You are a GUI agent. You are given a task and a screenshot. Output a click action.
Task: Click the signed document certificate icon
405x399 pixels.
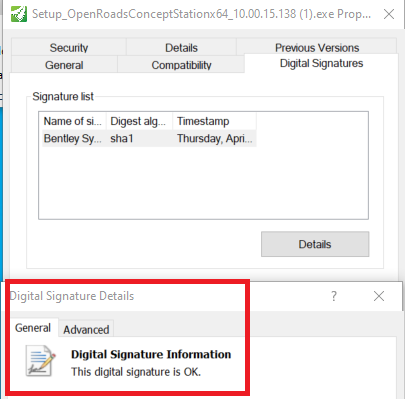pos(40,361)
